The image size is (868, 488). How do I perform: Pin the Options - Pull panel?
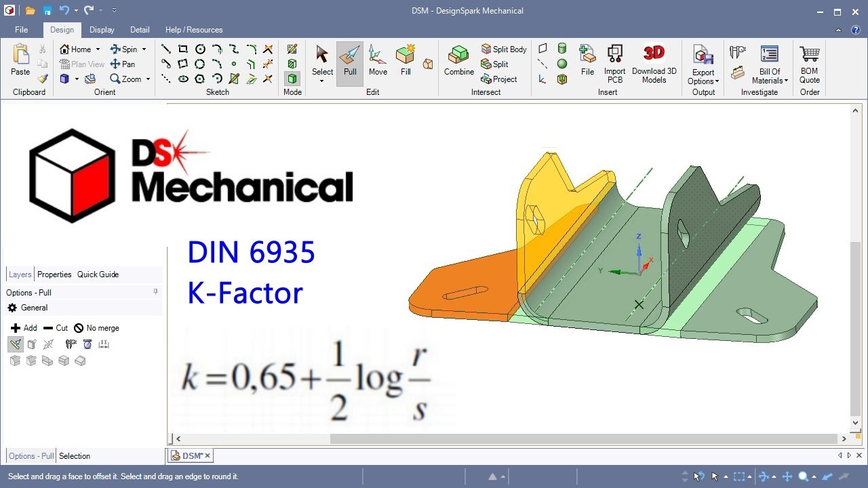tap(155, 292)
